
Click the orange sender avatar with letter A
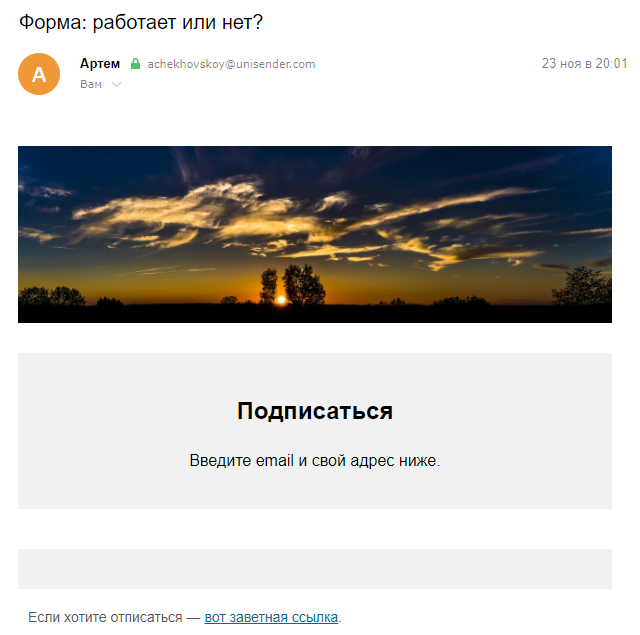click(39, 74)
